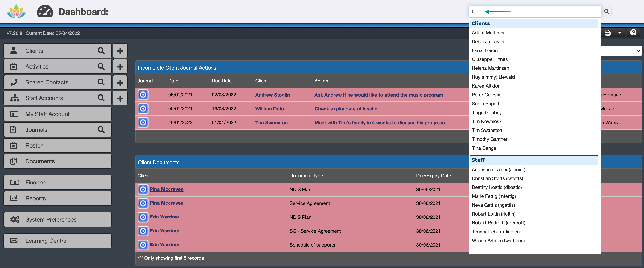The height and width of the screenshot is (268, 644).
Task: Choose Timmy Liebler from staff suggestions
Action: click(x=495, y=232)
